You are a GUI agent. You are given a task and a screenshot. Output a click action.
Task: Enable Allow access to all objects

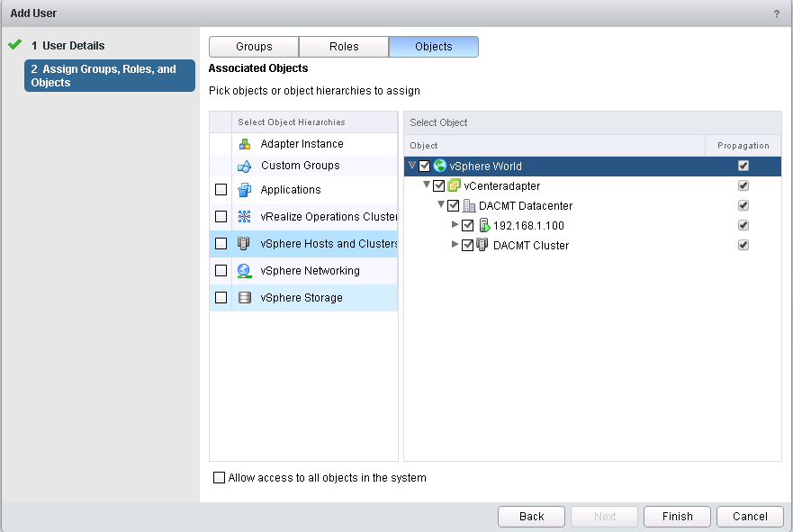pyautogui.click(x=219, y=477)
